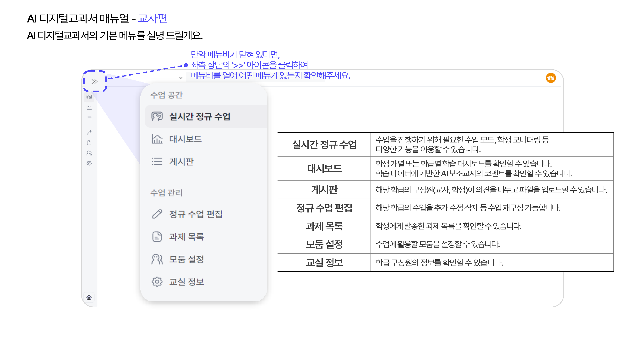Click the chart icon beside 대시보드
Screen dimensions: 644x337
(157, 139)
